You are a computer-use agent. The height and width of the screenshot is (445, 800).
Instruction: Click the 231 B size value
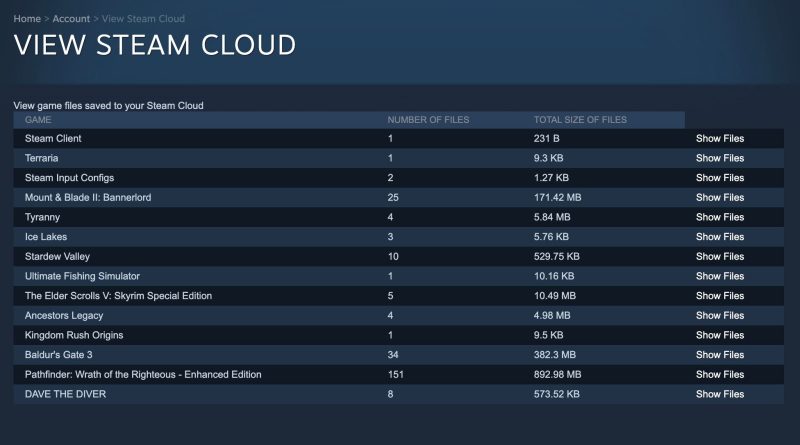coord(546,138)
